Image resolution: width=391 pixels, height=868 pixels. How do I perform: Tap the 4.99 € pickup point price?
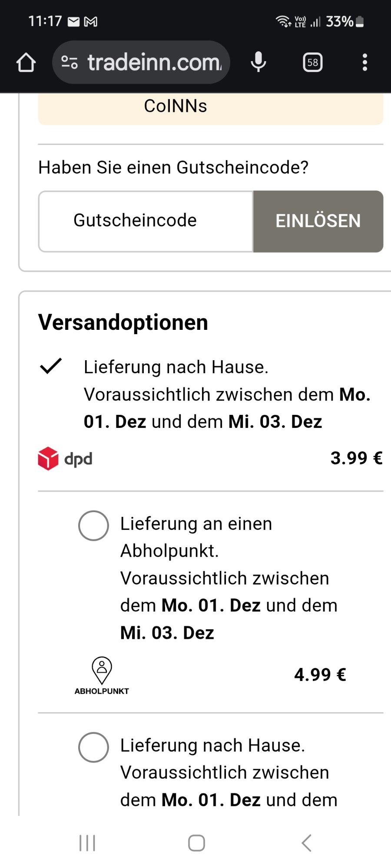(x=320, y=675)
